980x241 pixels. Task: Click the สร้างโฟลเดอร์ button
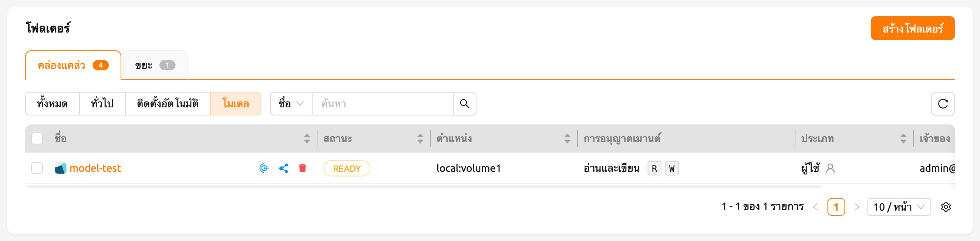point(912,28)
